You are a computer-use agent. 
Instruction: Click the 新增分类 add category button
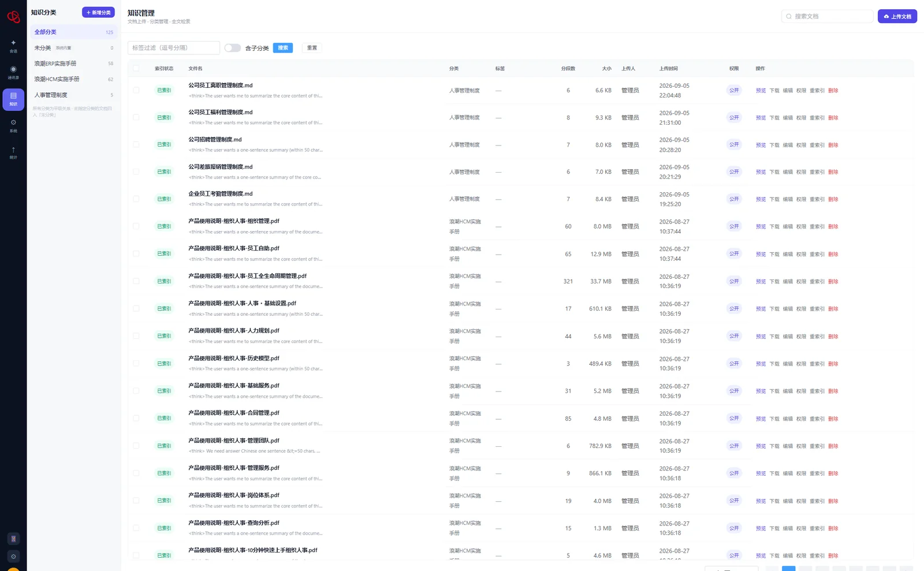pos(98,12)
